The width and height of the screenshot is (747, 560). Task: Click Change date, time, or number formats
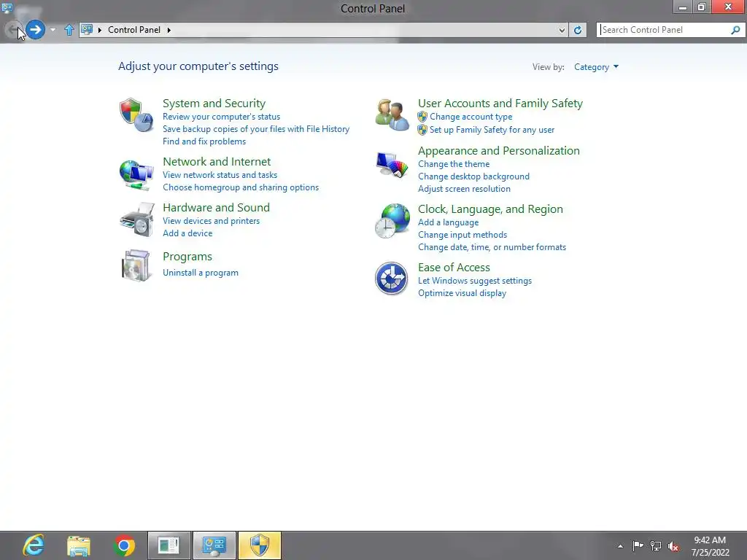click(x=492, y=247)
